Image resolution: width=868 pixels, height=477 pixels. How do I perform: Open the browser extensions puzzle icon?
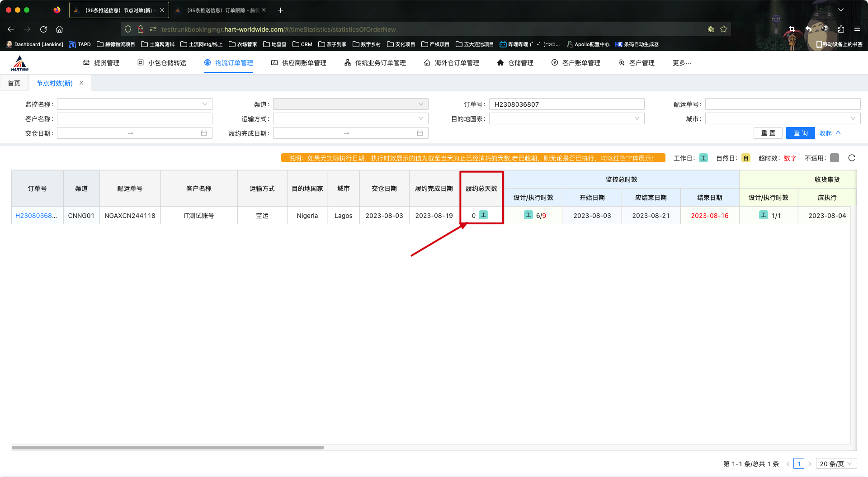tap(841, 29)
